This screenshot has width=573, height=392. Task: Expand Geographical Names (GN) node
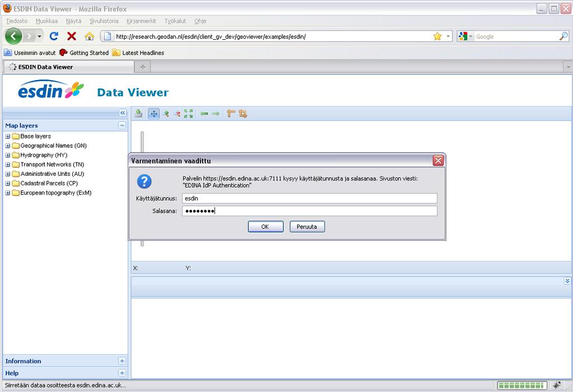8,146
